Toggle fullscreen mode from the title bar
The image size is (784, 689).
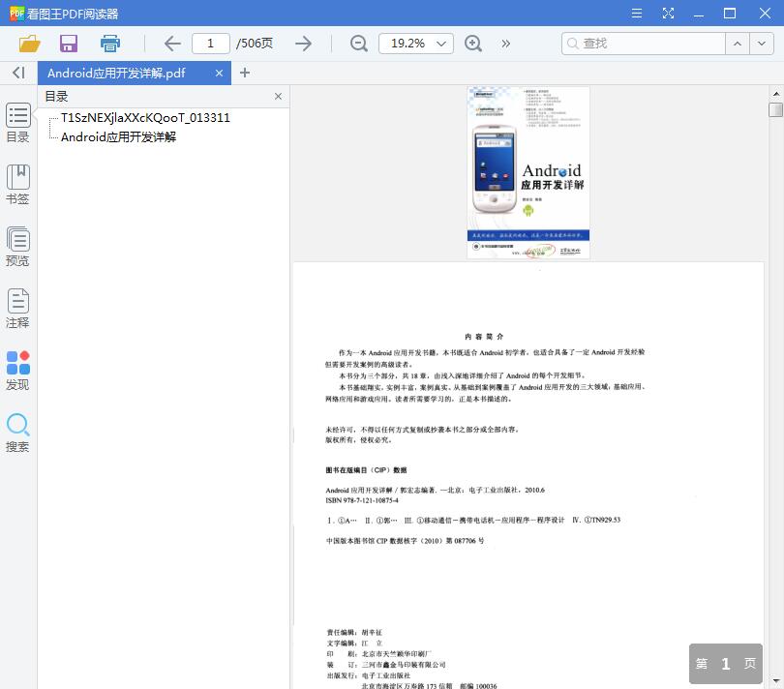pyautogui.click(x=668, y=14)
